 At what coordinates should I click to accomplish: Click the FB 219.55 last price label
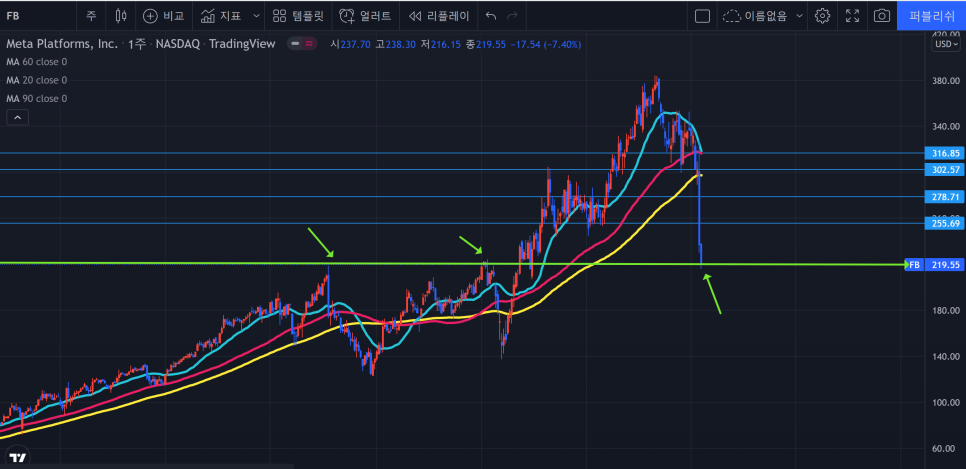point(933,264)
